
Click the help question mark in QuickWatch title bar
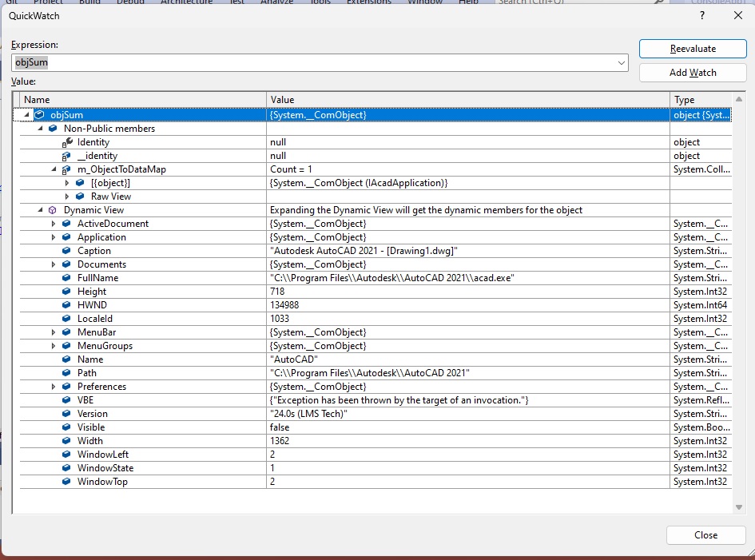701,15
